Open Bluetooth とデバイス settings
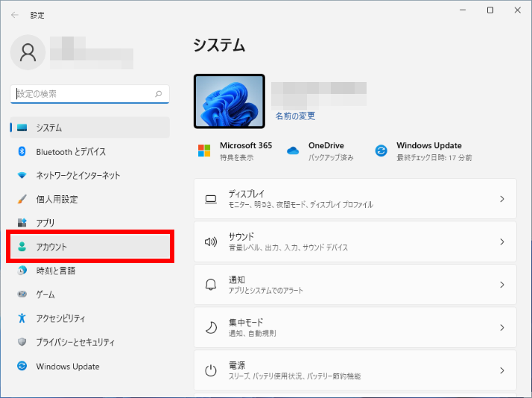 90,151
